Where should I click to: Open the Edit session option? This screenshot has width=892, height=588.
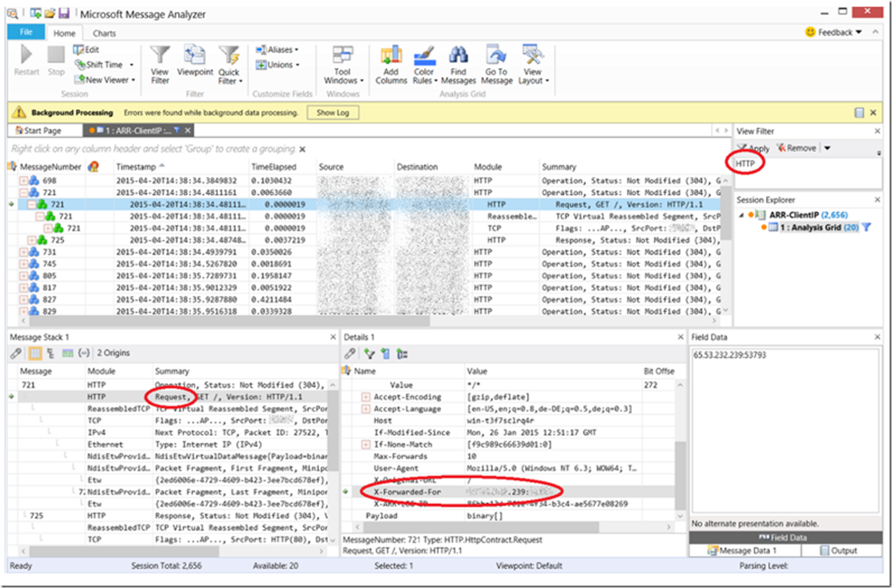[86, 50]
